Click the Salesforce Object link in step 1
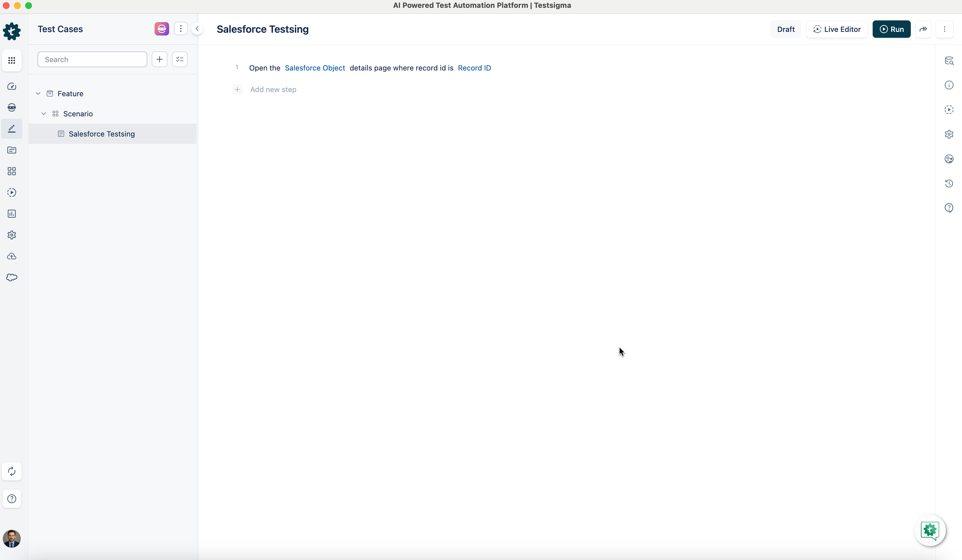The height and width of the screenshot is (560, 962). (315, 68)
